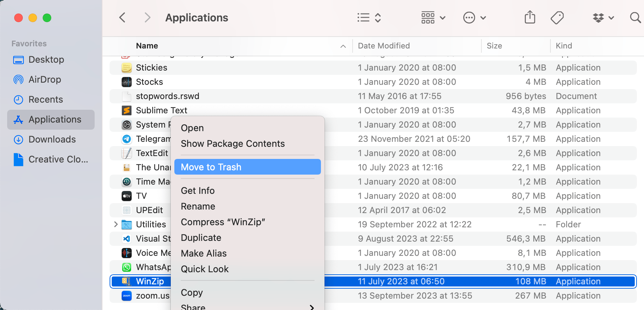The image size is (644, 310).
Task: Go back with the left chevron button
Action: tap(122, 17)
